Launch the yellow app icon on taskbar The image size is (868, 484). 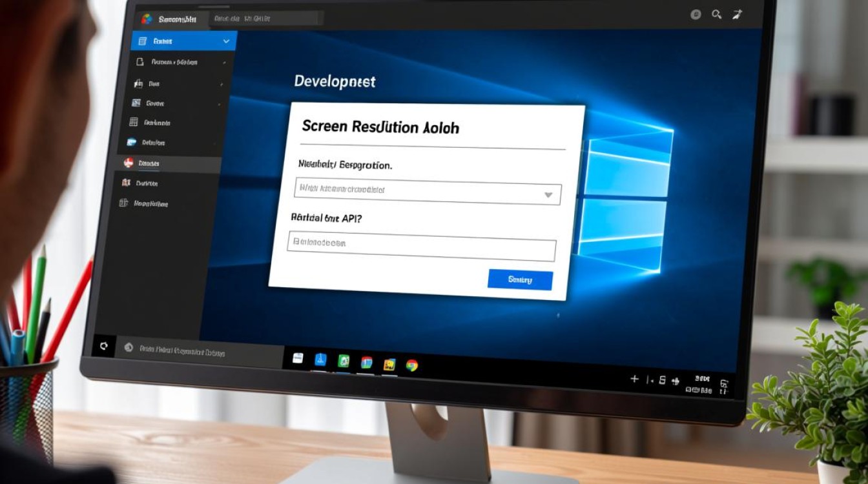389,364
